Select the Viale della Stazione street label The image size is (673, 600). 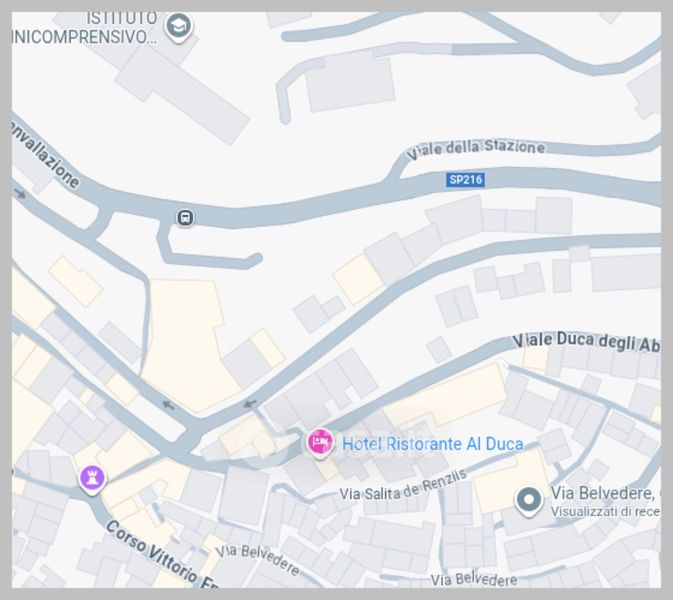(x=476, y=149)
